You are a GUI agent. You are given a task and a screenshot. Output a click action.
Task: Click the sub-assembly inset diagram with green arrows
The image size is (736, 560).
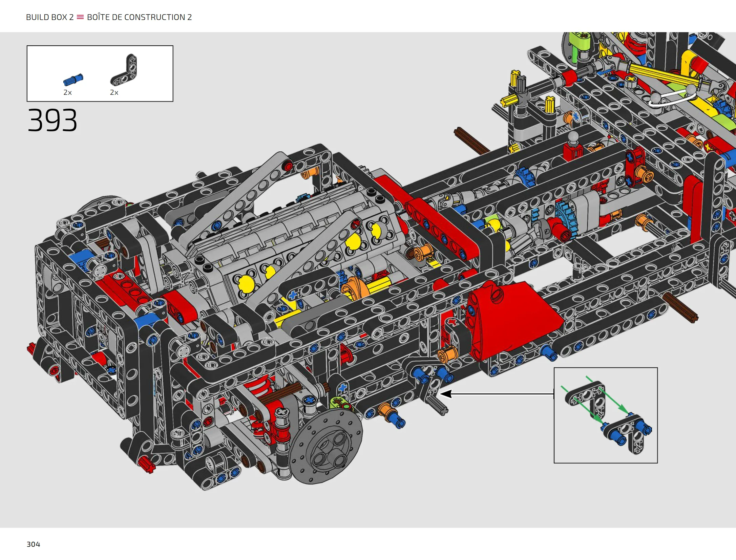606,415
